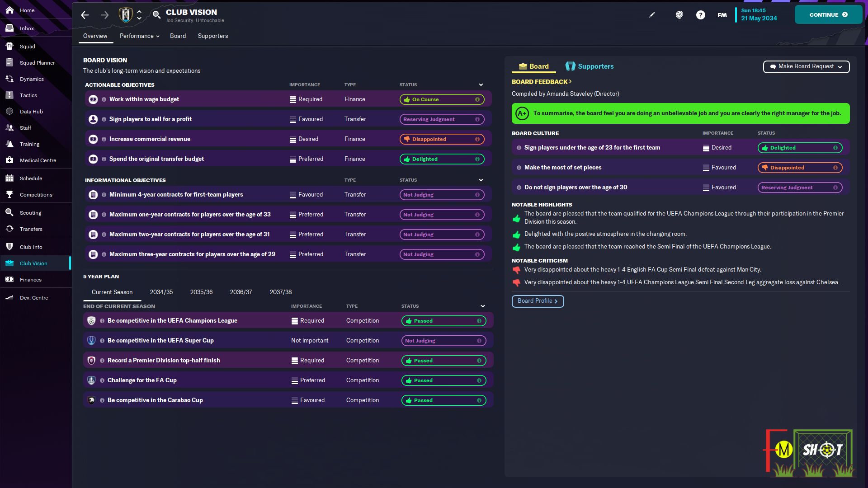Click the A+ board summary banner

coord(680,113)
